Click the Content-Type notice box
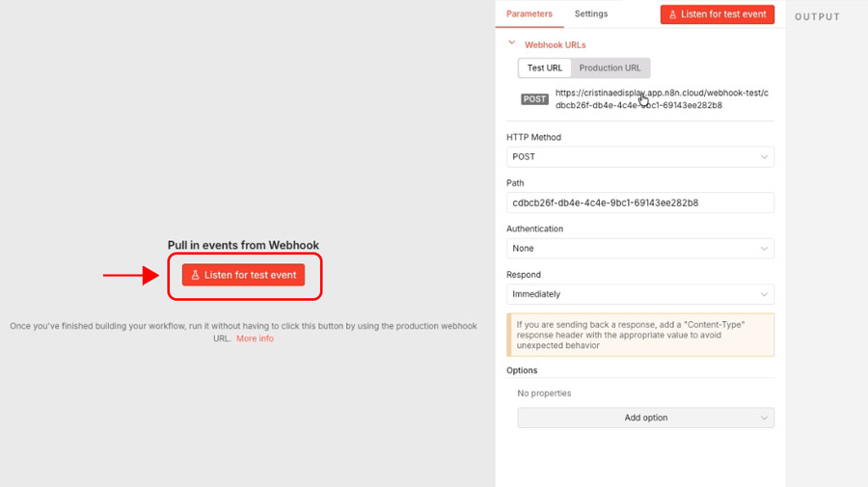Screen dimensions: 868x487 [639, 335]
